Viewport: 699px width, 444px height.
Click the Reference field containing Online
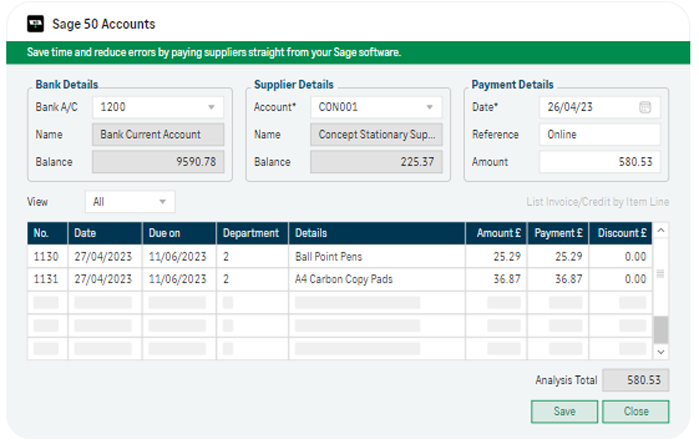click(600, 135)
